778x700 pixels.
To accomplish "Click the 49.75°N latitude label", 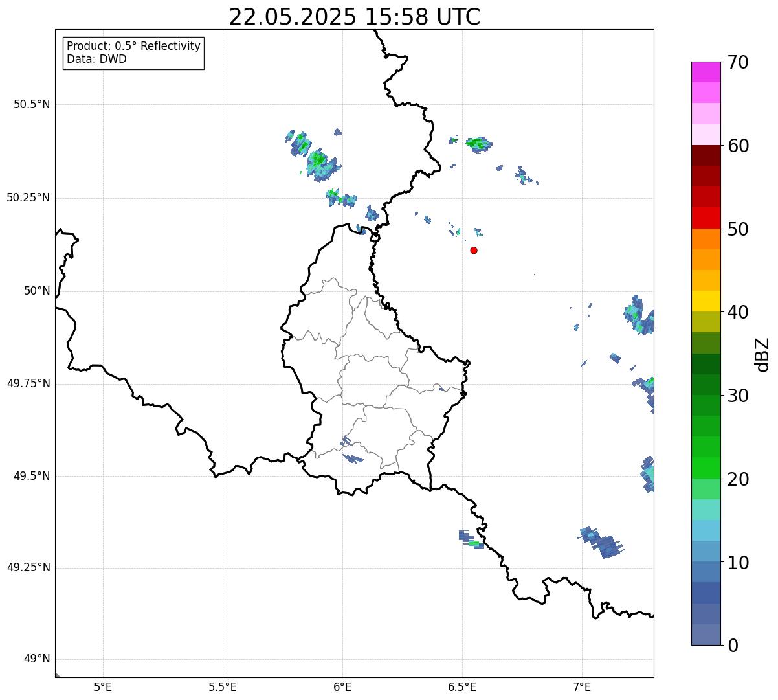I will [28, 383].
